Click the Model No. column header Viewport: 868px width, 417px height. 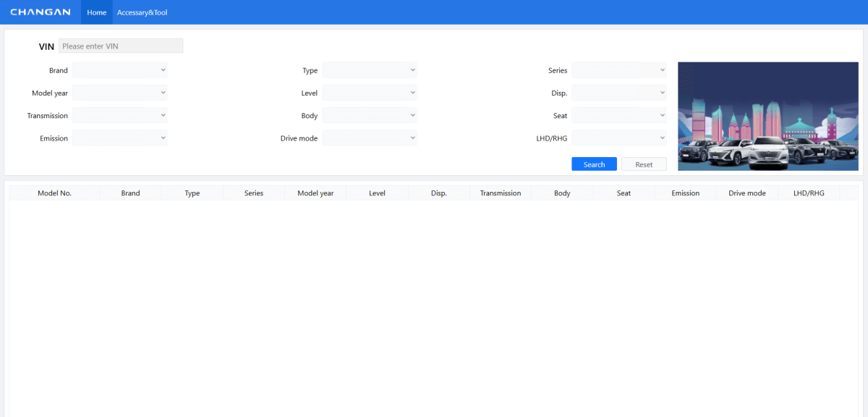click(54, 193)
